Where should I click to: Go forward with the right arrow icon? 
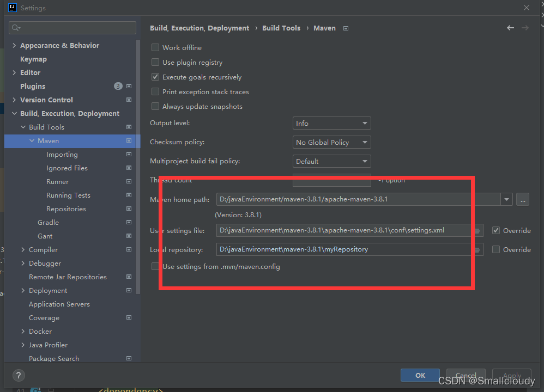point(525,28)
